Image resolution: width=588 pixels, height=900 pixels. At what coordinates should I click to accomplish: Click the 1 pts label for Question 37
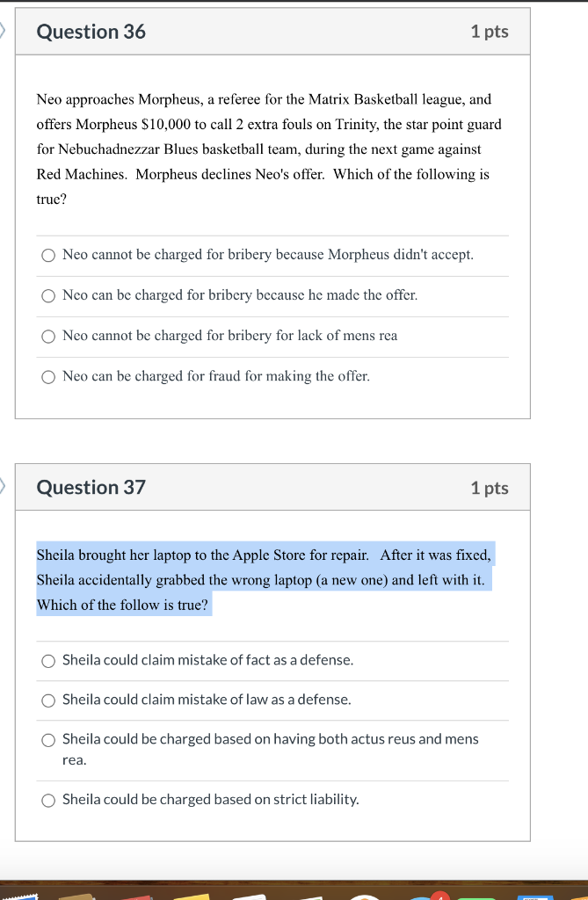[490, 488]
